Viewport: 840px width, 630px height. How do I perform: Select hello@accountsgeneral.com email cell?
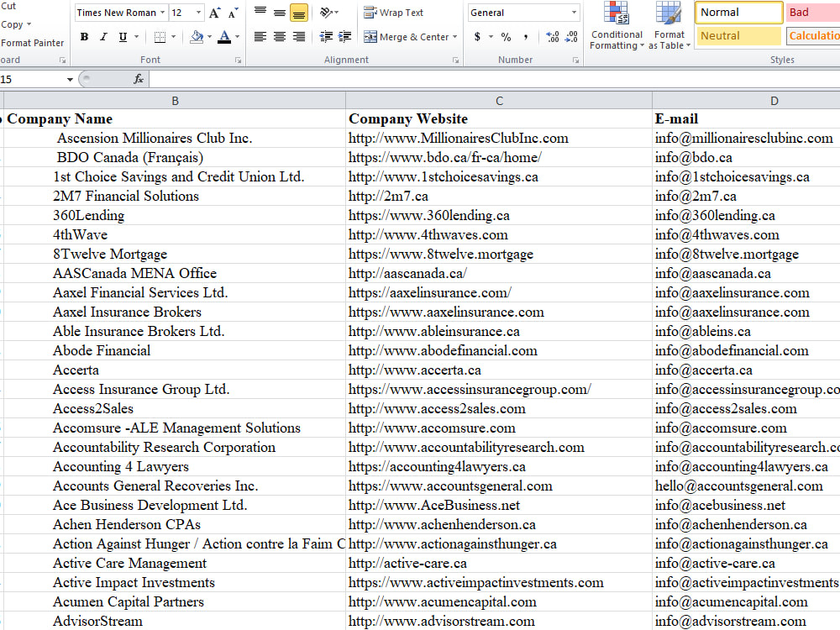tap(746, 486)
